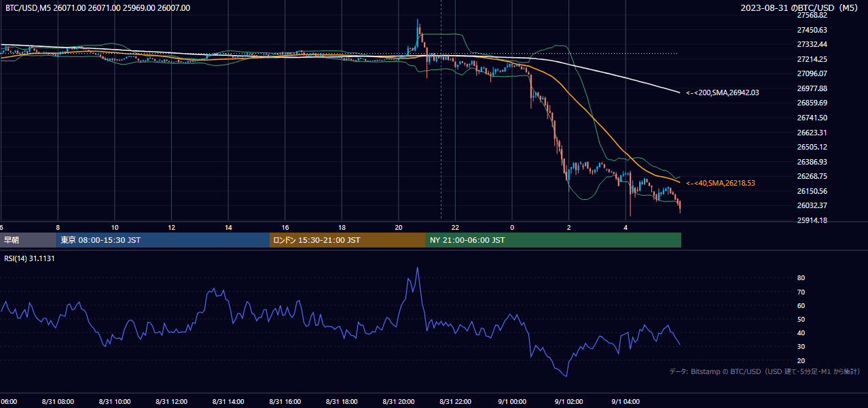Click the bottom time label 8/31 20:00
The height and width of the screenshot is (408, 868).
pyautogui.click(x=399, y=402)
